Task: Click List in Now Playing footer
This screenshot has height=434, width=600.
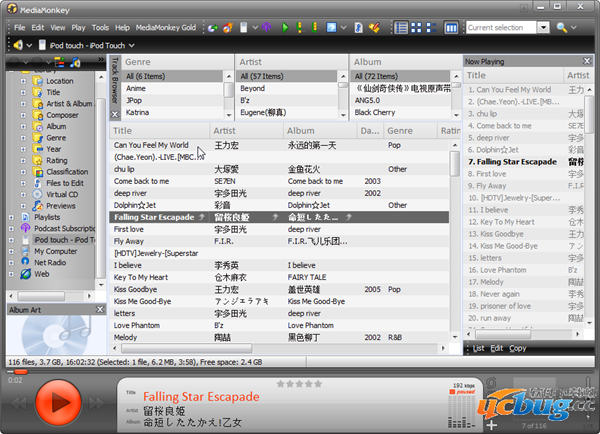Action: click(478, 348)
